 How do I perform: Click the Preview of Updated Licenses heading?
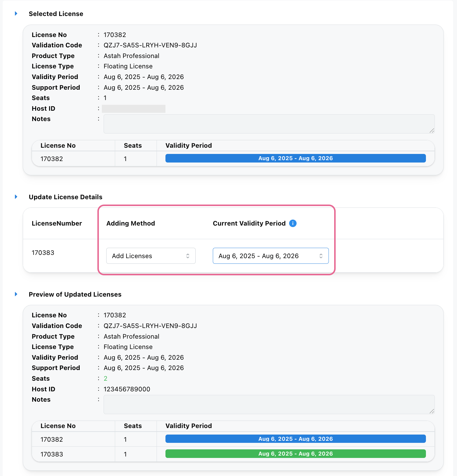point(75,295)
